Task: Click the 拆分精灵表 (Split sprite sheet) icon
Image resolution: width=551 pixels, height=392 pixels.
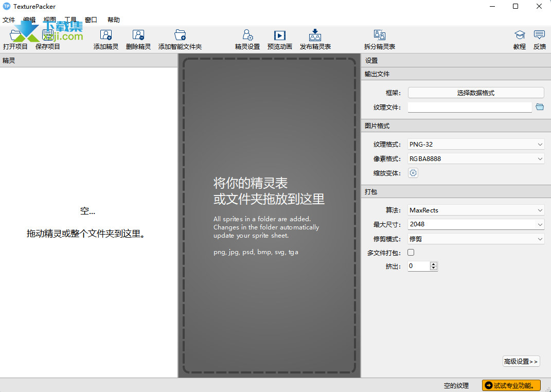Action: click(x=380, y=35)
